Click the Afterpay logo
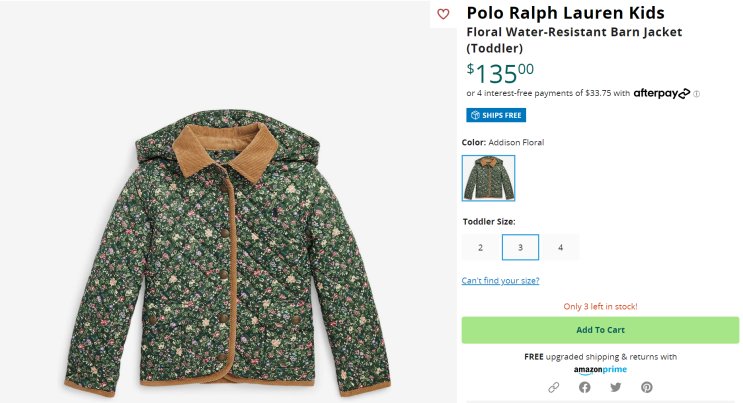 pos(661,94)
